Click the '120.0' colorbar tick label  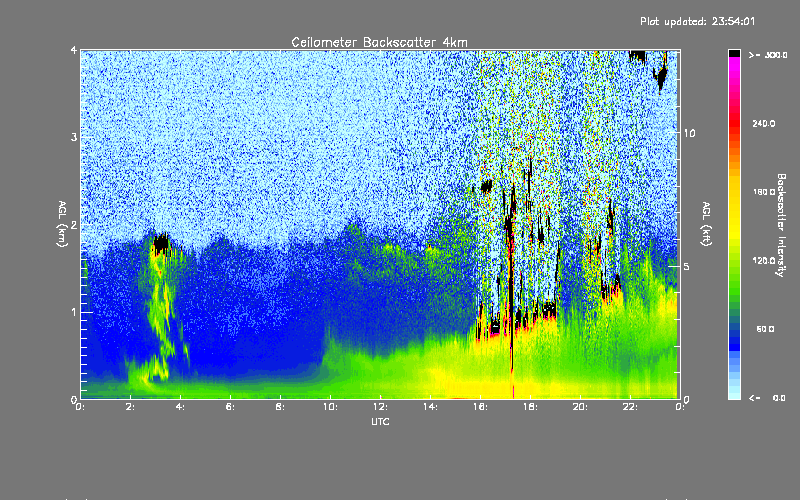tap(764, 261)
